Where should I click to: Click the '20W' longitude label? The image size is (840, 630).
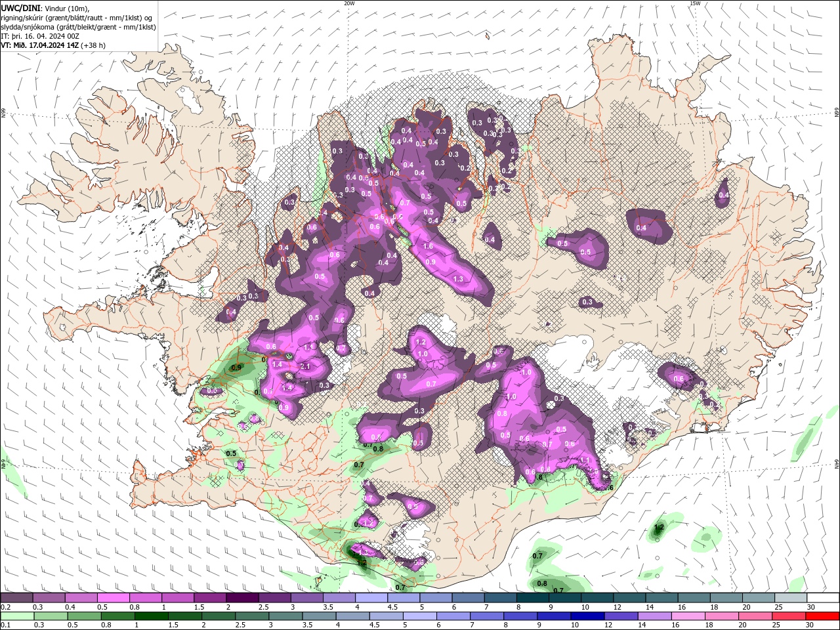pyautogui.click(x=349, y=3)
